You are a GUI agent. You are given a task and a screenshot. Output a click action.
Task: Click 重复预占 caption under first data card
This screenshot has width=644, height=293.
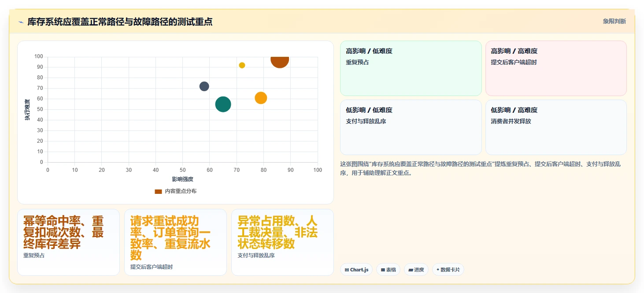(x=34, y=256)
